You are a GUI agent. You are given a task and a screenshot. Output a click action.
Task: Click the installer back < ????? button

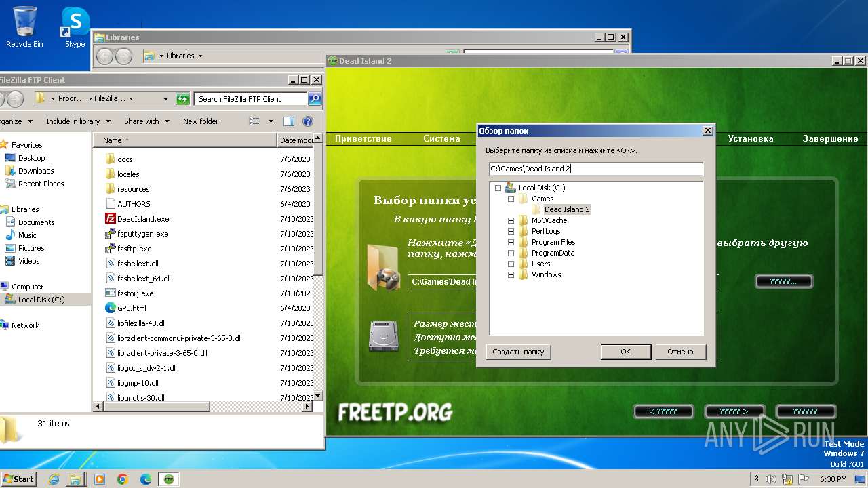(x=663, y=411)
